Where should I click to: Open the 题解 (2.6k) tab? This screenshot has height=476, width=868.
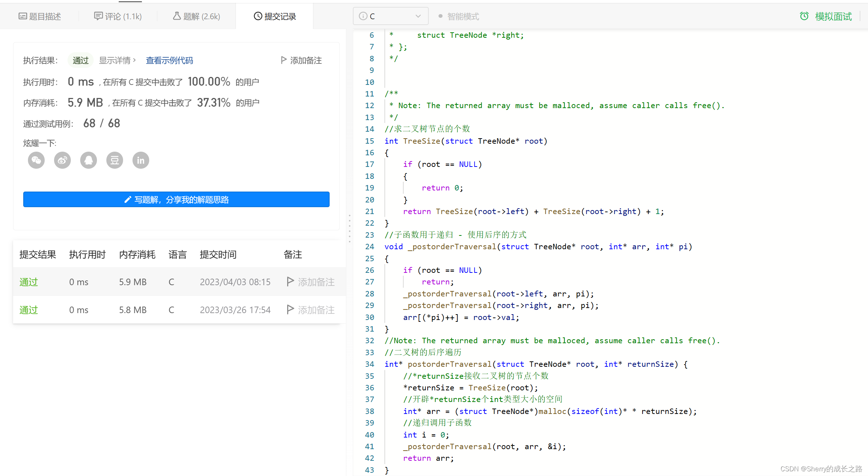196,16
